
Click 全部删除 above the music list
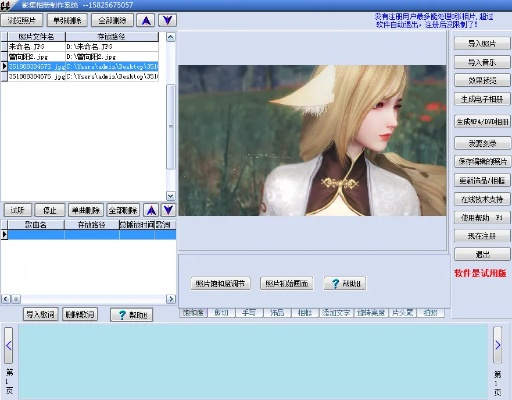(x=123, y=210)
